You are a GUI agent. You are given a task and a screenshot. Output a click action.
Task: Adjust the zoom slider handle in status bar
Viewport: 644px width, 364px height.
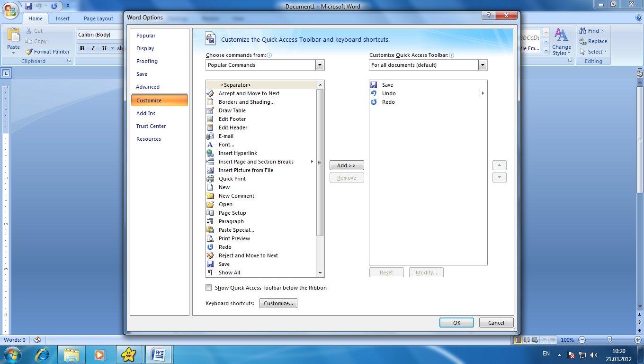tap(609, 339)
